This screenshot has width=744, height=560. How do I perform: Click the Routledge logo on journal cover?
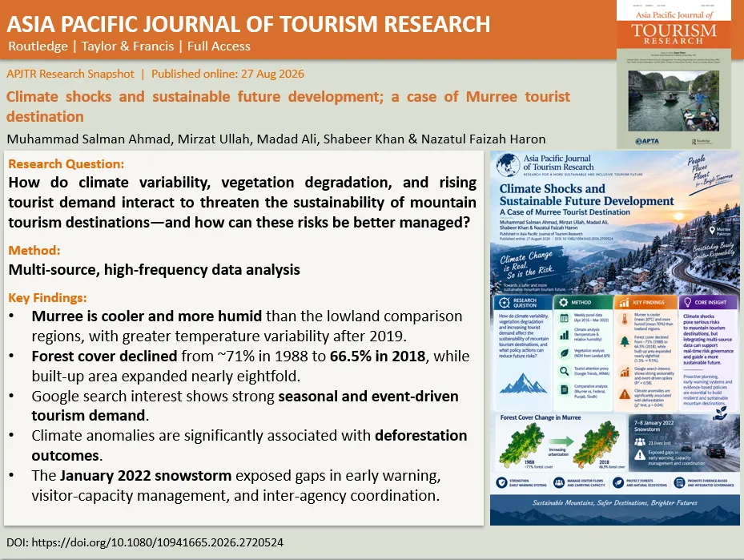pyautogui.click(x=701, y=142)
